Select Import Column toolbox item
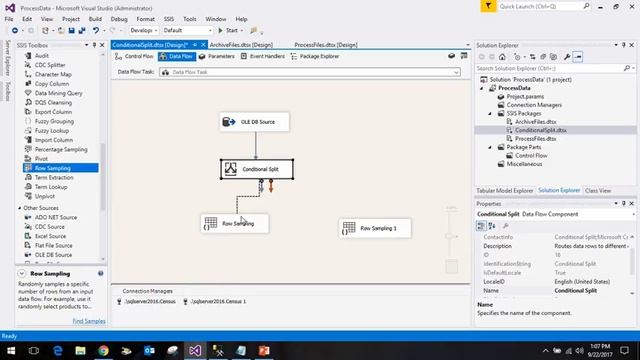This screenshot has height=360, width=640. pyautogui.click(x=53, y=140)
